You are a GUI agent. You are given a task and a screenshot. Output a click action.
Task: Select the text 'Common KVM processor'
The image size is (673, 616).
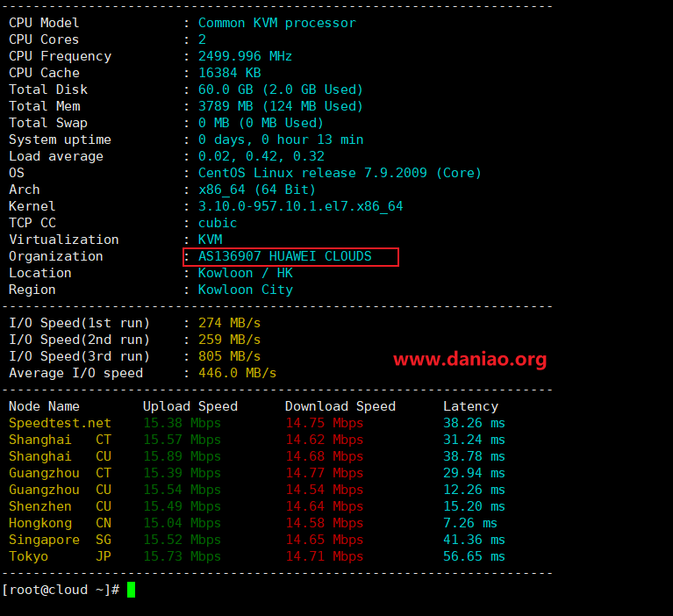pyautogui.click(x=277, y=23)
